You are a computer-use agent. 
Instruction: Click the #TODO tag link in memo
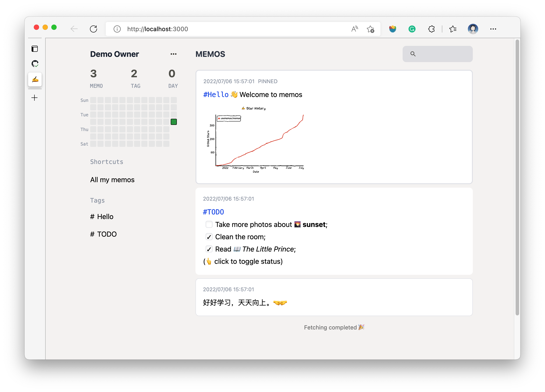click(213, 212)
